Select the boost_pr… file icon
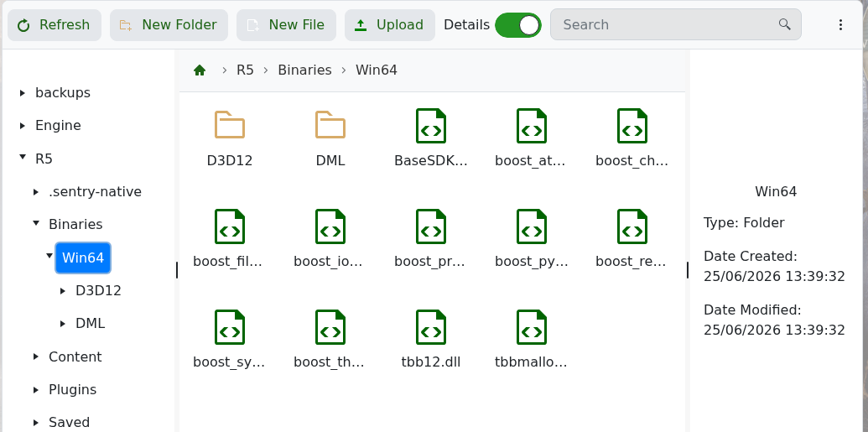868x432 pixels. 431,226
